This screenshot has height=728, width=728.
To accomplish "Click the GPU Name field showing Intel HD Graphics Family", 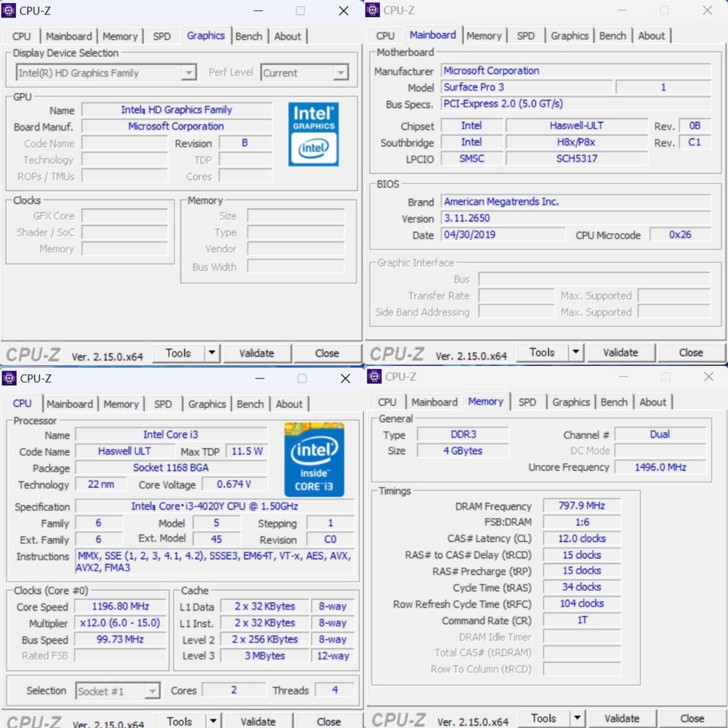I will click(x=177, y=110).
